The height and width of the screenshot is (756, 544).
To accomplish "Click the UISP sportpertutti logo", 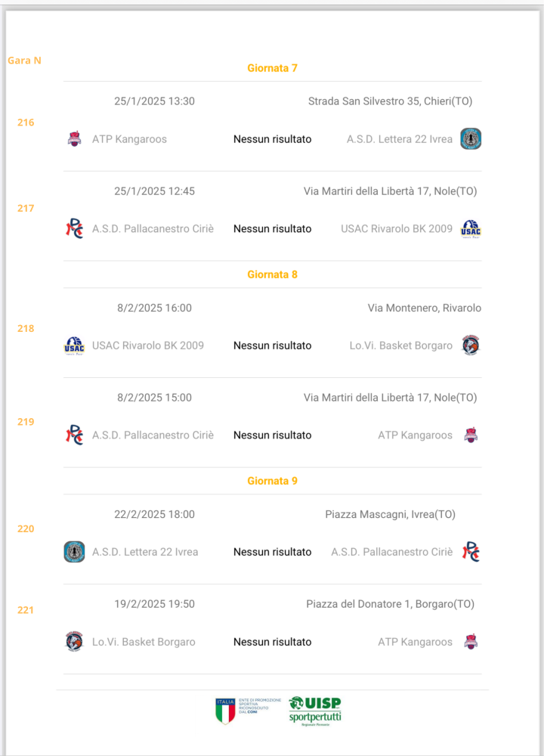I will pos(315,711).
